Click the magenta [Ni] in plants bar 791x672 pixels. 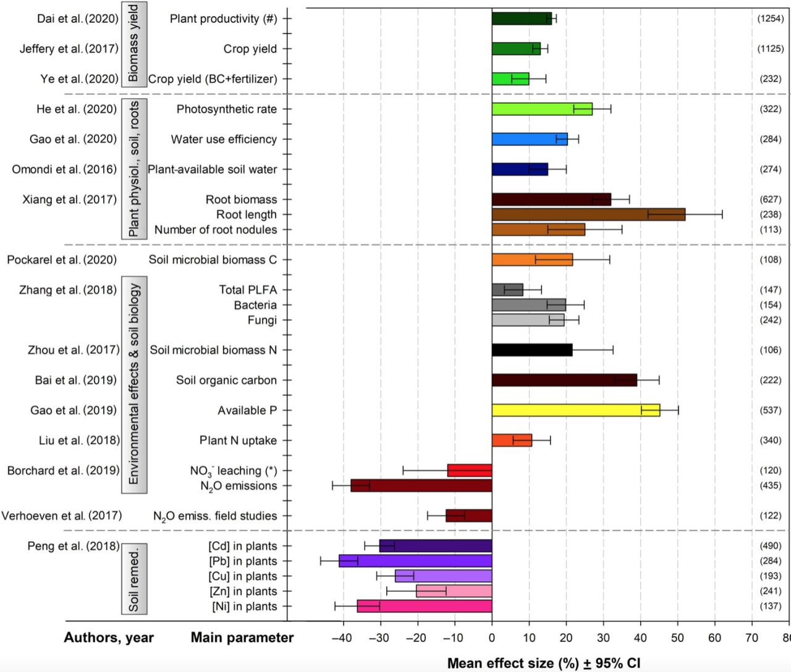(x=423, y=606)
